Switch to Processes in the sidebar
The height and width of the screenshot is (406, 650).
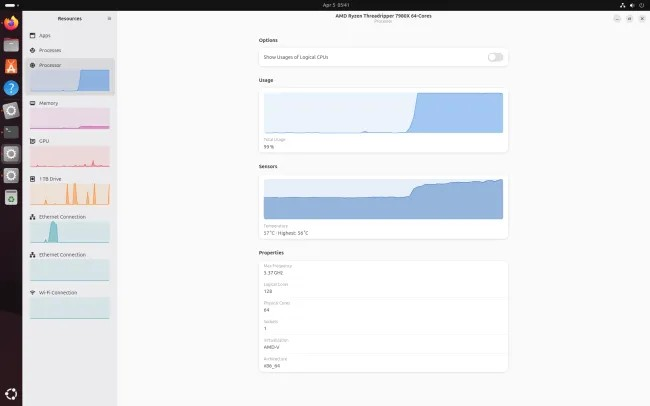click(x=50, y=49)
